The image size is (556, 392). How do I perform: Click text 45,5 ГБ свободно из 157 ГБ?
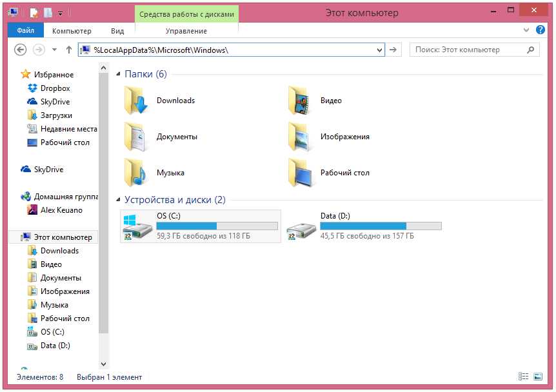pos(367,236)
